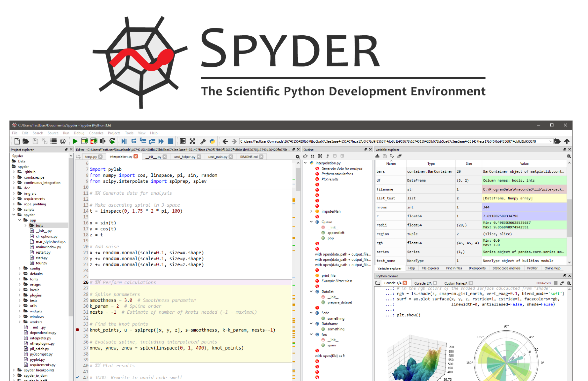
Task: Click the Run current cell icon
Action: click(85, 141)
